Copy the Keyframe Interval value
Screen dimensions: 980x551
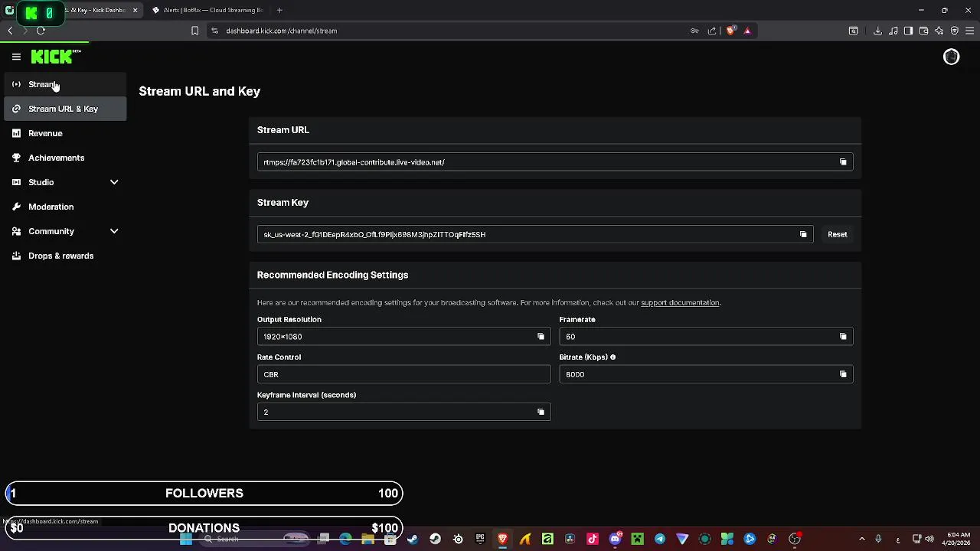coord(541,412)
